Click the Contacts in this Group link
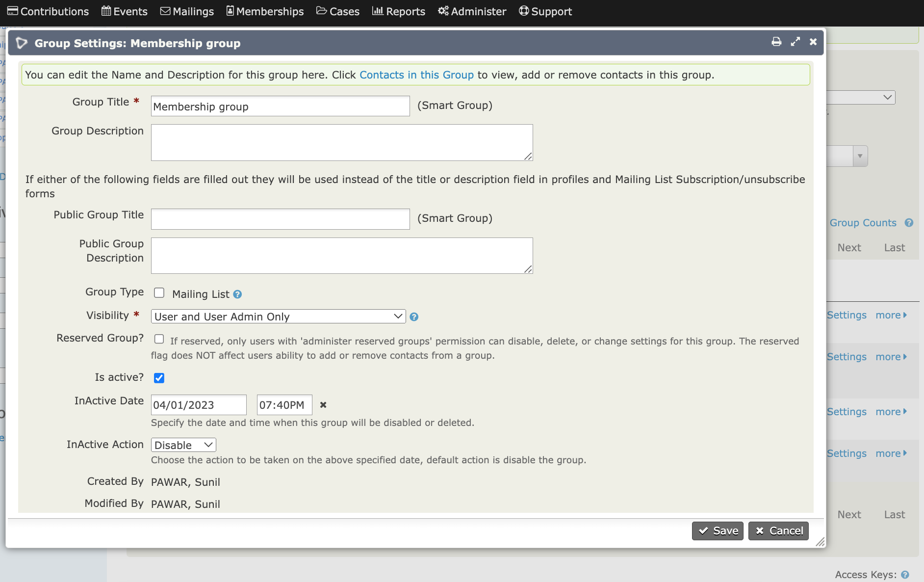 click(416, 75)
